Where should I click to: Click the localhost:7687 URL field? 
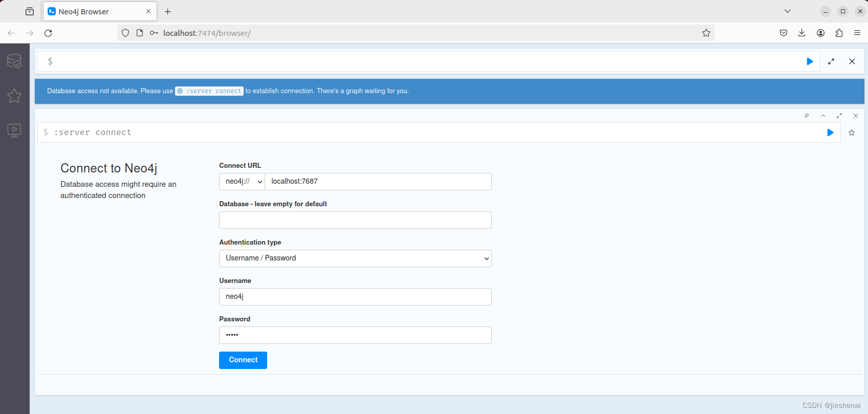coord(378,182)
